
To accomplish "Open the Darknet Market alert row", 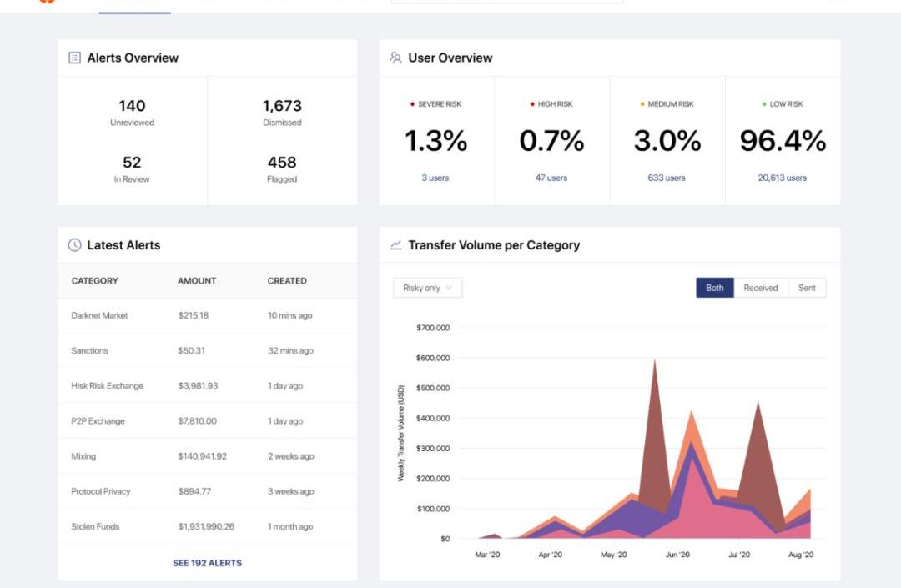I will [99, 316].
